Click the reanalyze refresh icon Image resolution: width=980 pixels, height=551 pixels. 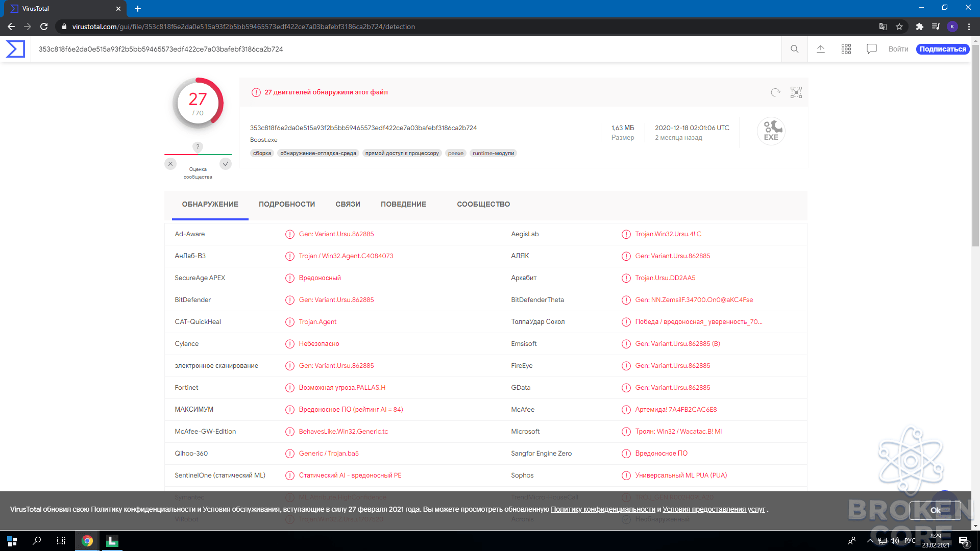(x=776, y=92)
